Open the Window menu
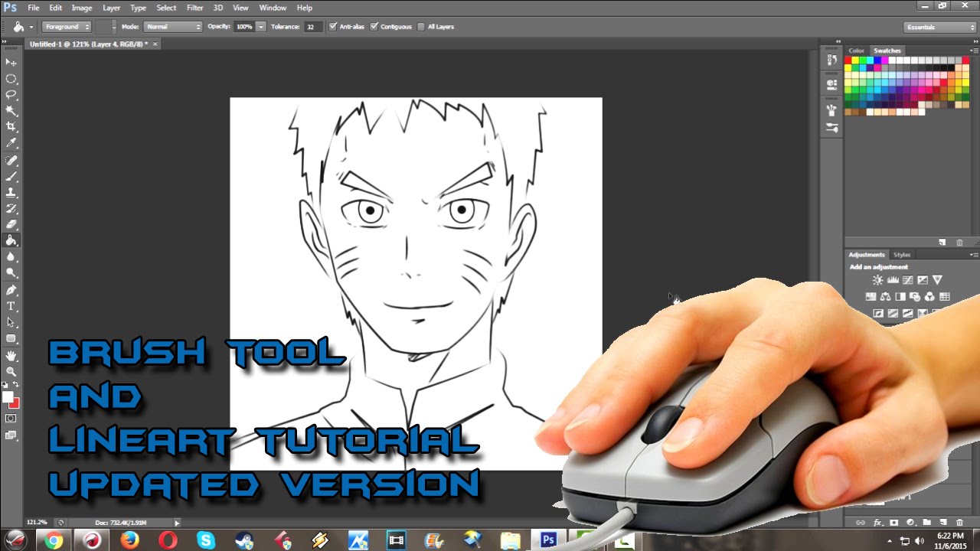 [x=273, y=8]
